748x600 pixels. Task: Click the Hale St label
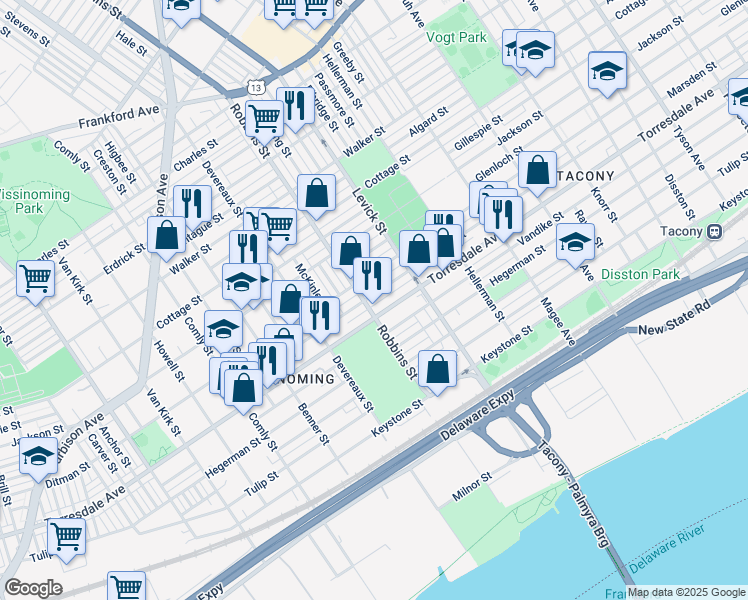[131, 43]
